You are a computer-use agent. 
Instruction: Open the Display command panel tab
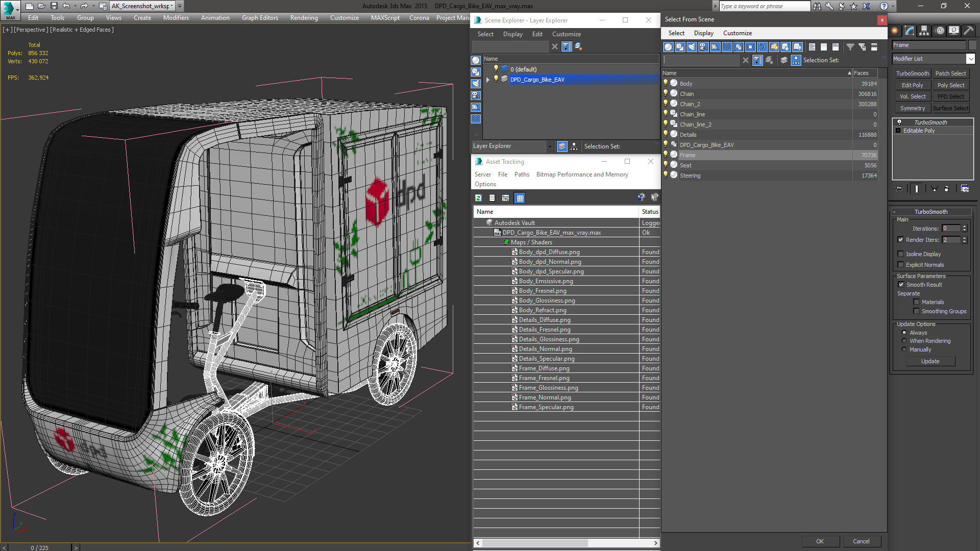(x=954, y=31)
